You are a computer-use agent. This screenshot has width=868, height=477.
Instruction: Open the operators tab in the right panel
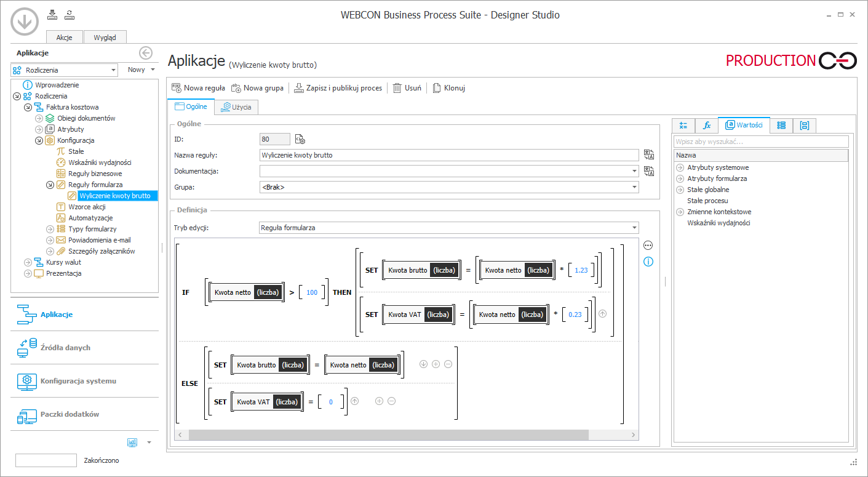coord(683,125)
